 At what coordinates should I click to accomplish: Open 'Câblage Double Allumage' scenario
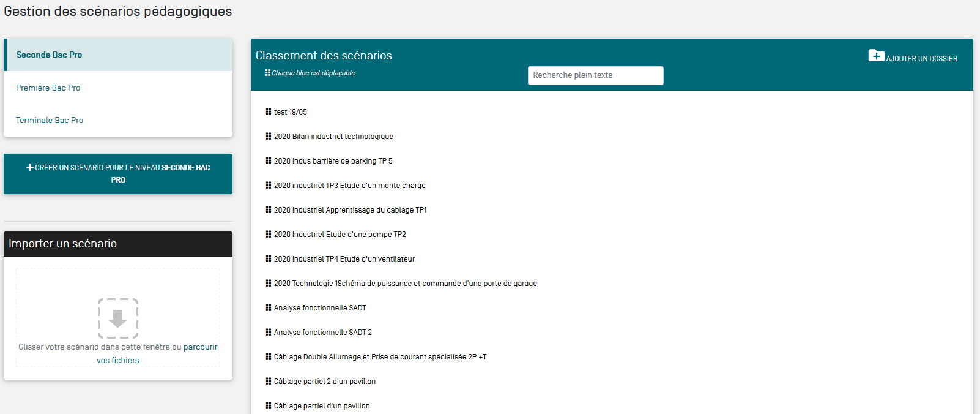tap(380, 357)
